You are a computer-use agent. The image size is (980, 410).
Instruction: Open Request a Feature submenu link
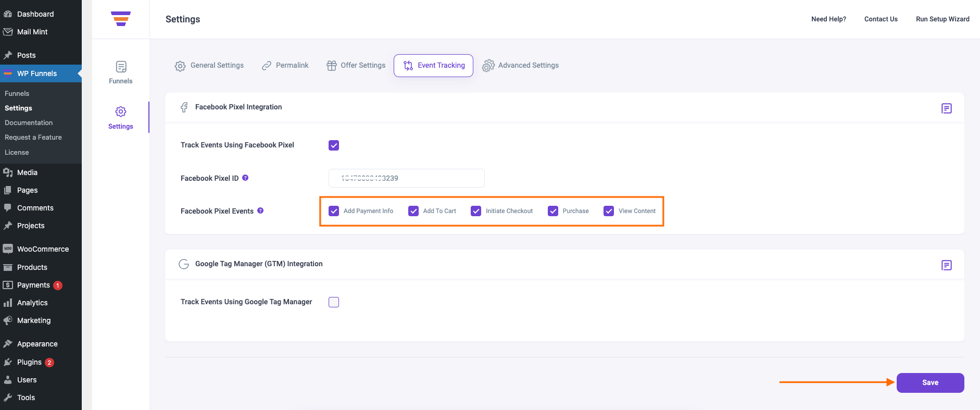pos(33,138)
